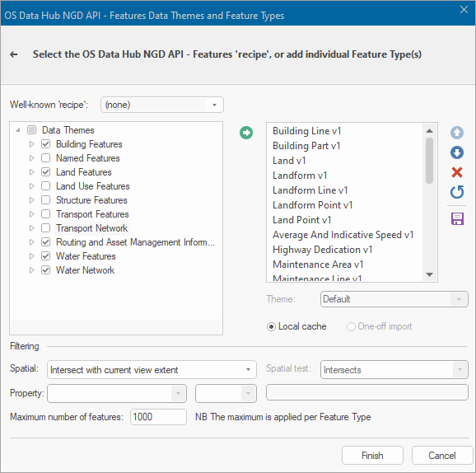Save recipe with purple disk icon
The height and width of the screenshot is (473, 476).
coord(457,218)
